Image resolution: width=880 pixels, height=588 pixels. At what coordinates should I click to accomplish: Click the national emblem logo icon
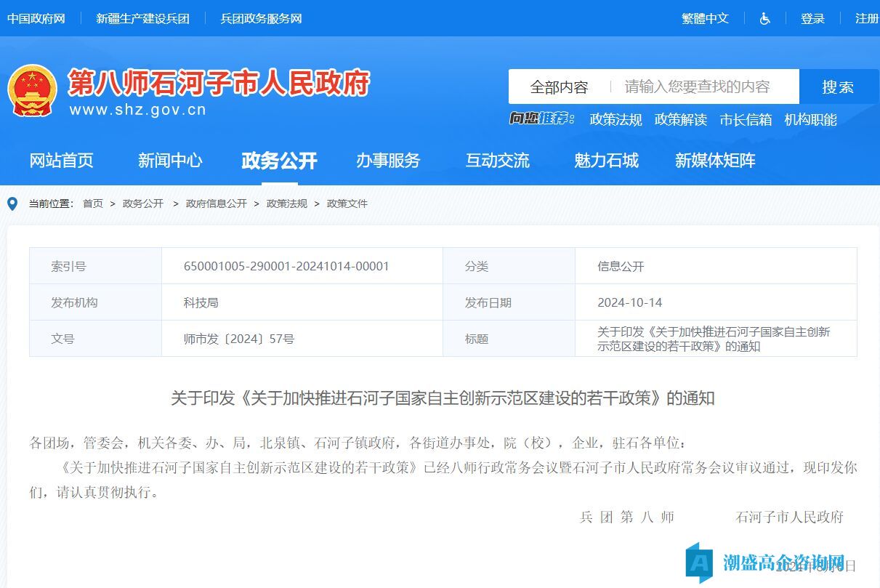tap(32, 90)
